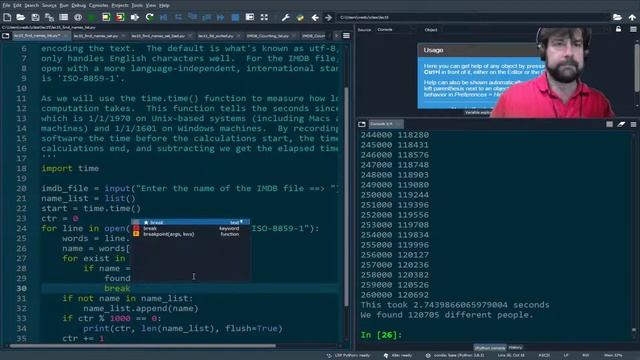Show more editor tabs with right arrow

[336, 36]
